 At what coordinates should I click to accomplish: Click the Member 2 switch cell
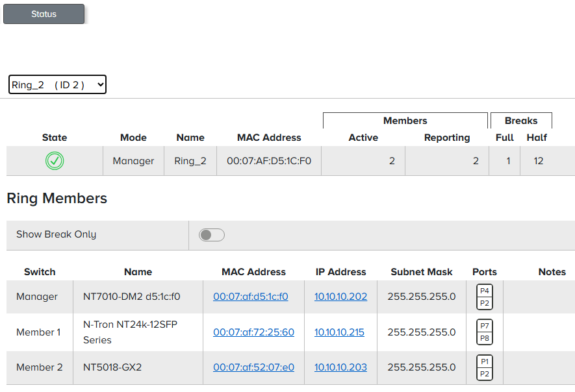[x=39, y=367]
